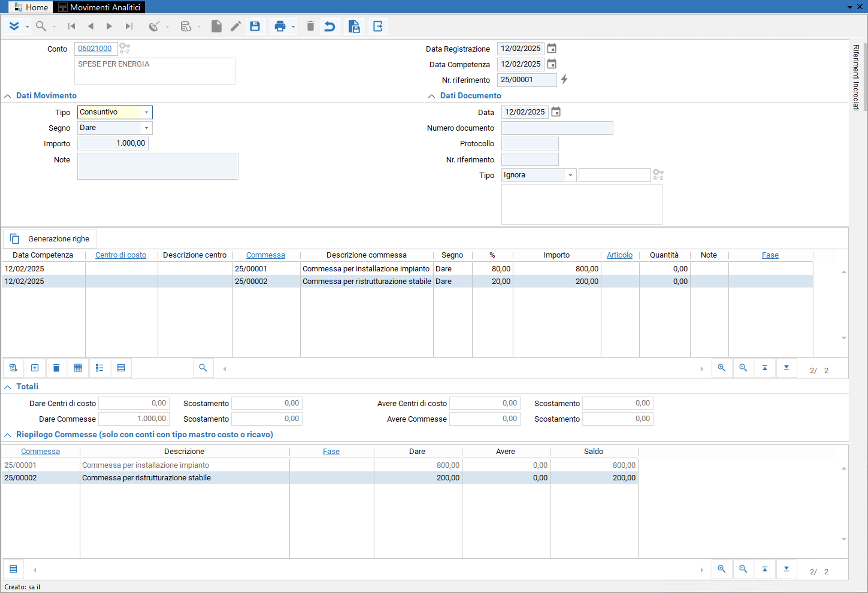
Task: Click the Commessa column link in rows grid
Action: [266, 255]
